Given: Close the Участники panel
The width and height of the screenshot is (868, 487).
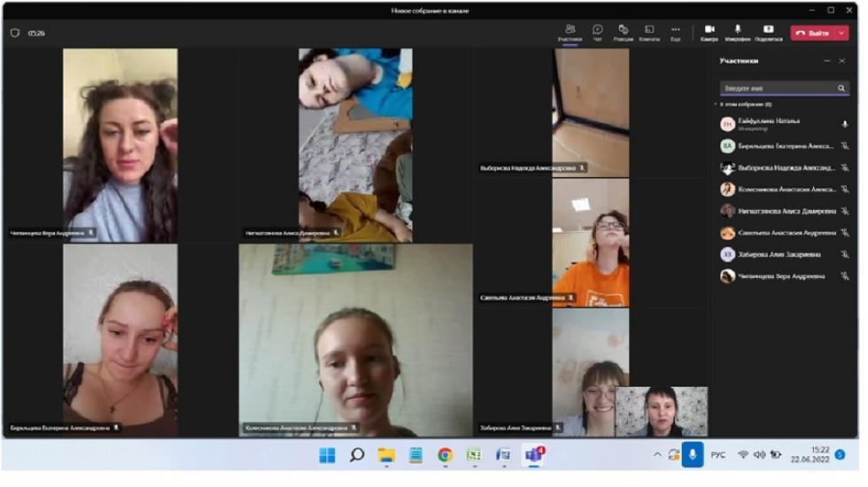Looking at the screenshot, I should [842, 61].
